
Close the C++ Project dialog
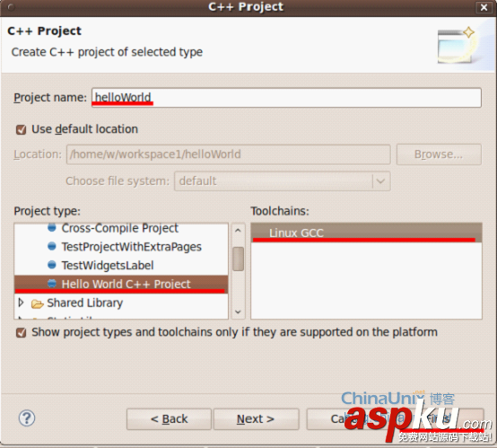click(484, 7)
